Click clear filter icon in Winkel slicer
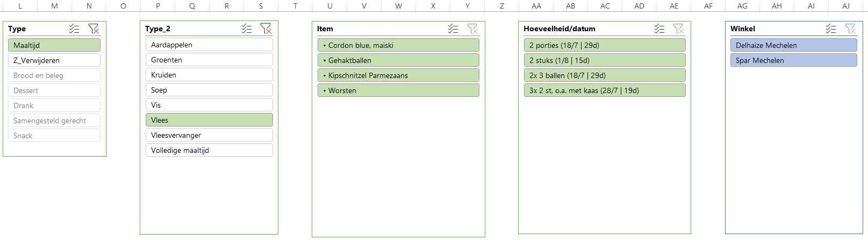This screenshot has height=240, width=868. (850, 29)
